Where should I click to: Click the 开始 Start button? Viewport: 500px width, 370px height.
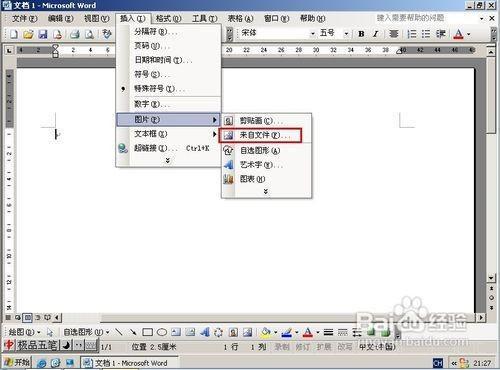[x=17, y=362]
